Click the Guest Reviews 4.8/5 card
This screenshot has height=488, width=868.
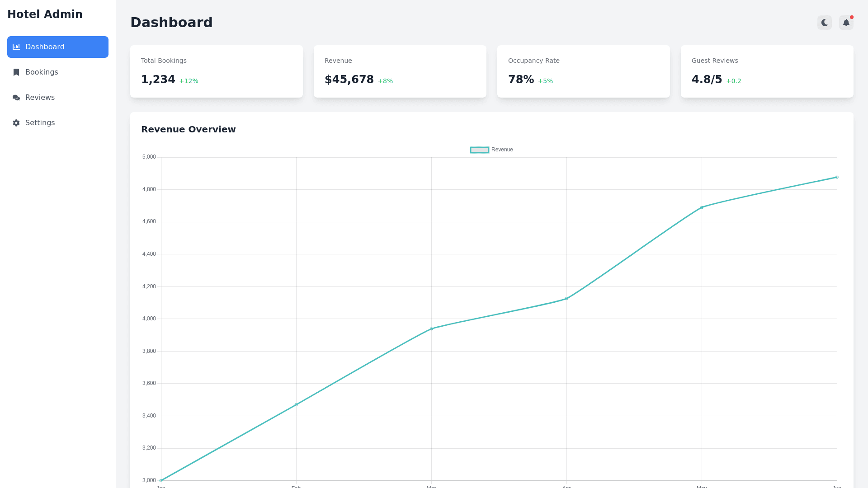(767, 71)
